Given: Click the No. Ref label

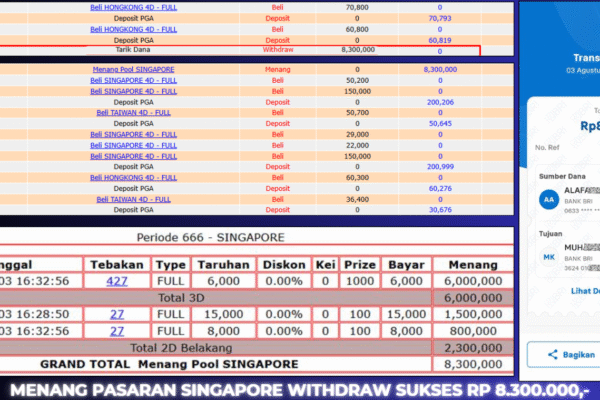Looking at the screenshot, I should click(x=547, y=147).
